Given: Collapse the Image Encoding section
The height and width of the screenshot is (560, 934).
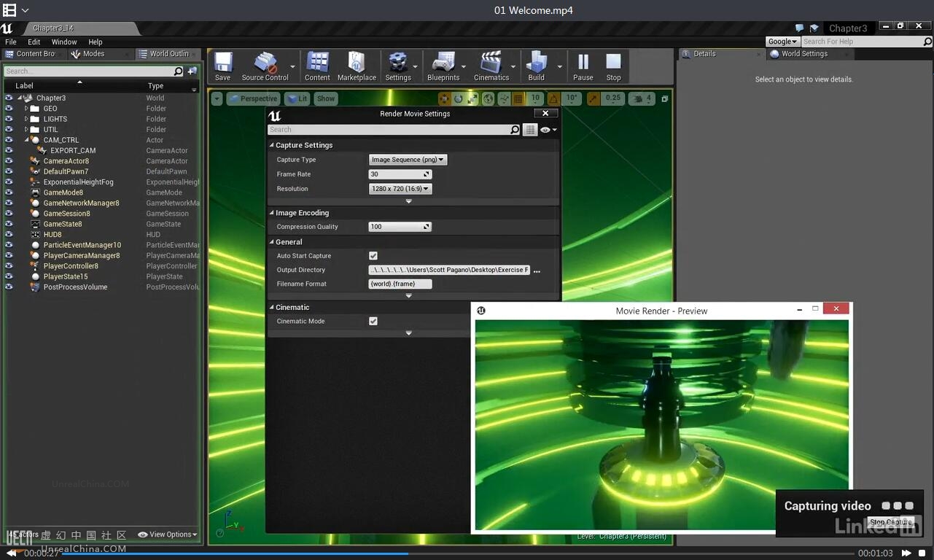Looking at the screenshot, I should pos(272,213).
